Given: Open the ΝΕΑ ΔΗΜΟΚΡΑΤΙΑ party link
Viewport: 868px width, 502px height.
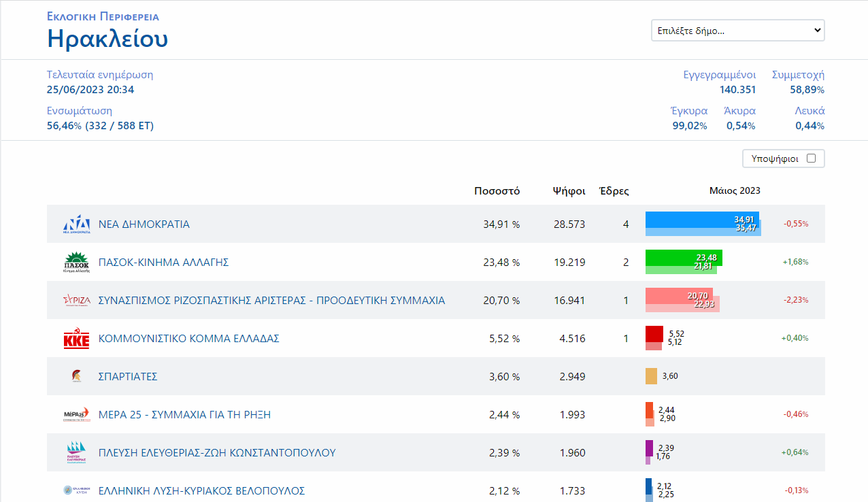Looking at the screenshot, I should pos(144,224).
